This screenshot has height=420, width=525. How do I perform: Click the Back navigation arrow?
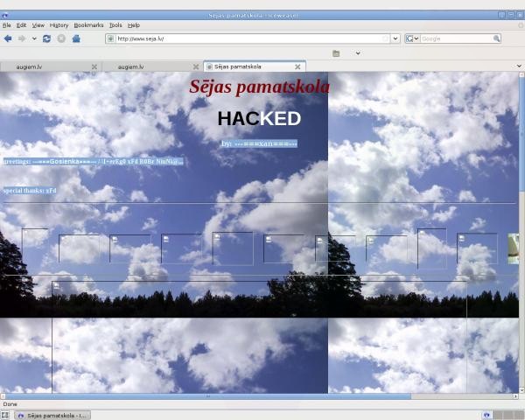(x=8, y=38)
